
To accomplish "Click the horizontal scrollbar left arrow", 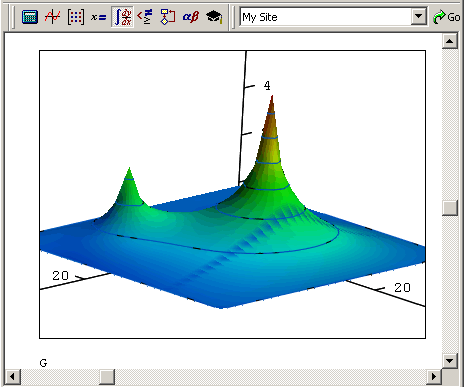I will 13,377.
